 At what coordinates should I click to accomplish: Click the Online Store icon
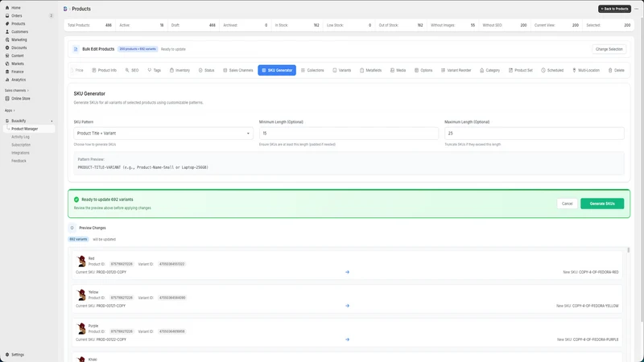point(7,98)
